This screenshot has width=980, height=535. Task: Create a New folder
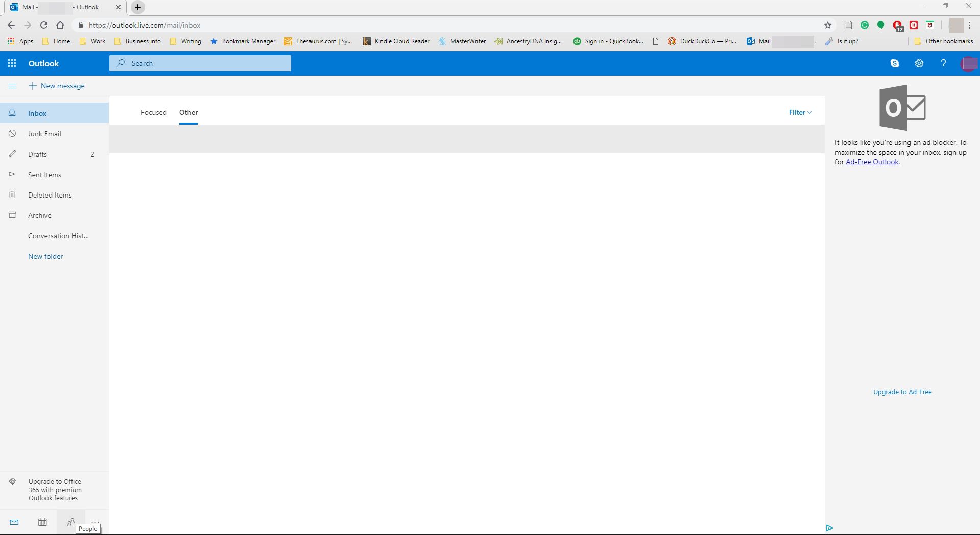point(45,256)
